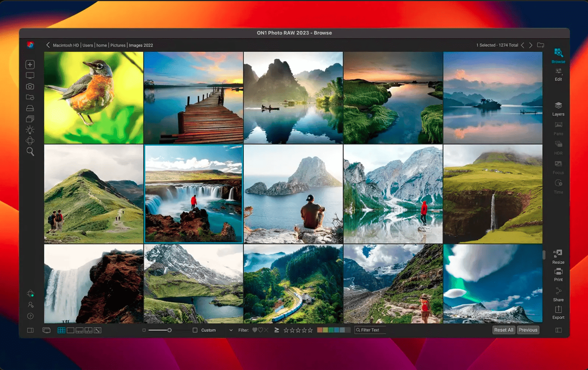Click the plus icon in left sidebar
The width and height of the screenshot is (588, 370).
30,65
